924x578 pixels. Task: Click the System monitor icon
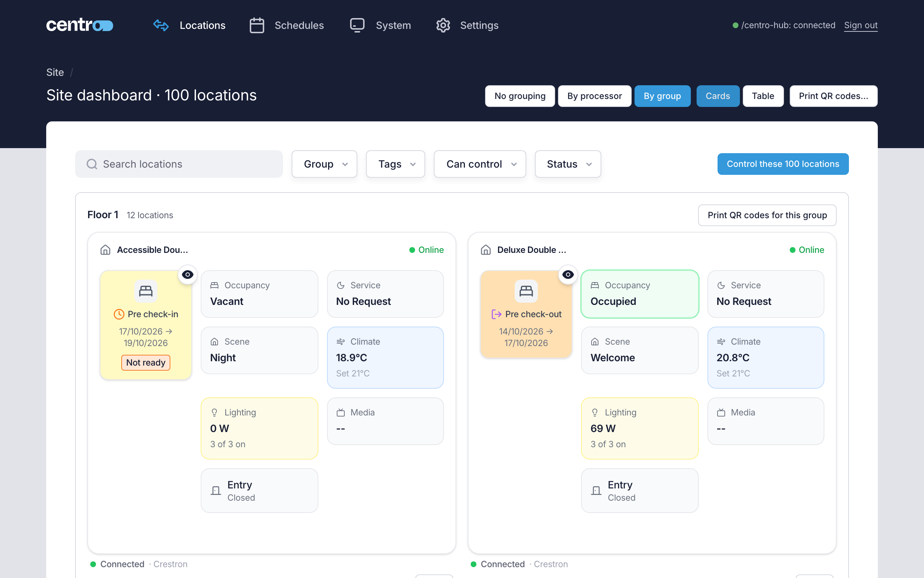[x=357, y=25]
